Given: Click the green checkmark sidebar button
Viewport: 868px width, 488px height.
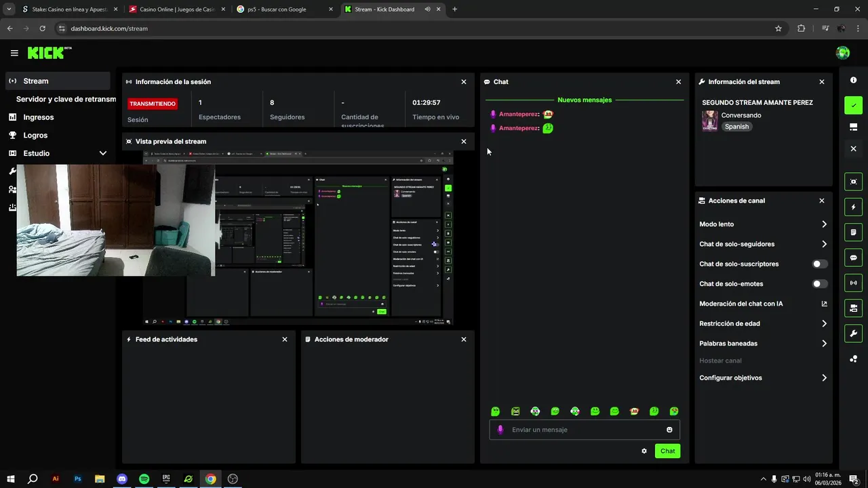Looking at the screenshot, I should 853,105.
